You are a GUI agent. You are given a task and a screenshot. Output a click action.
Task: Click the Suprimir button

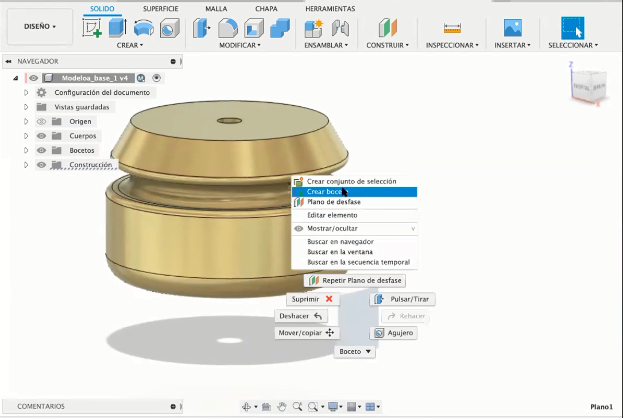[x=313, y=299]
